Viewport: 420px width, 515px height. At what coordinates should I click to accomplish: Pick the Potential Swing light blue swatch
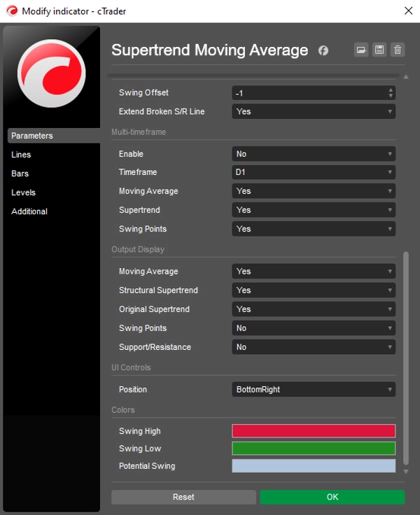click(314, 466)
